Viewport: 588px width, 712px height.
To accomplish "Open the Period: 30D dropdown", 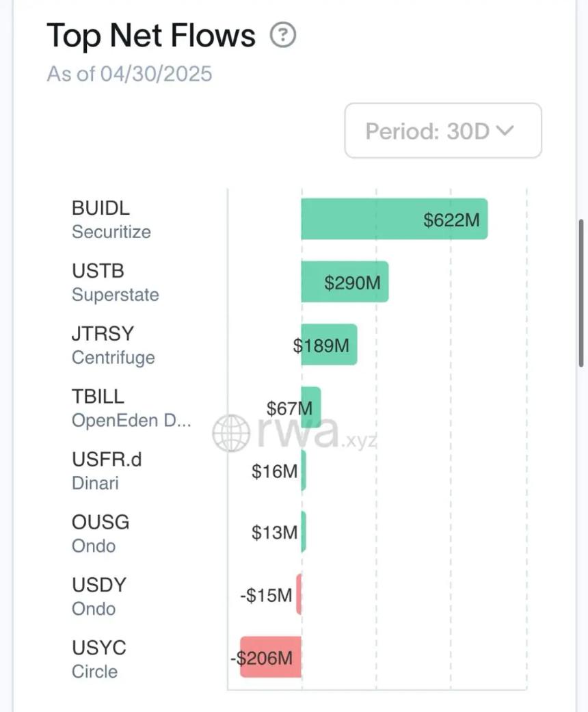I will pyautogui.click(x=442, y=131).
